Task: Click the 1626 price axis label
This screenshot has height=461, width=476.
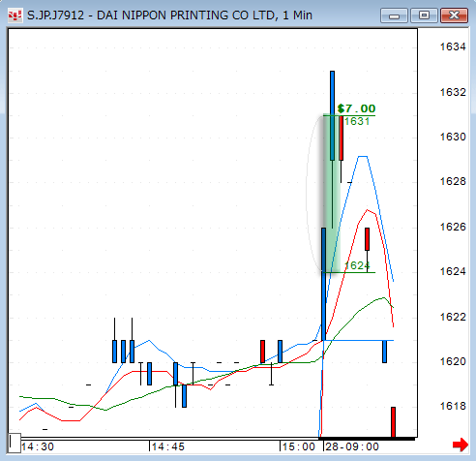Action: tap(453, 227)
